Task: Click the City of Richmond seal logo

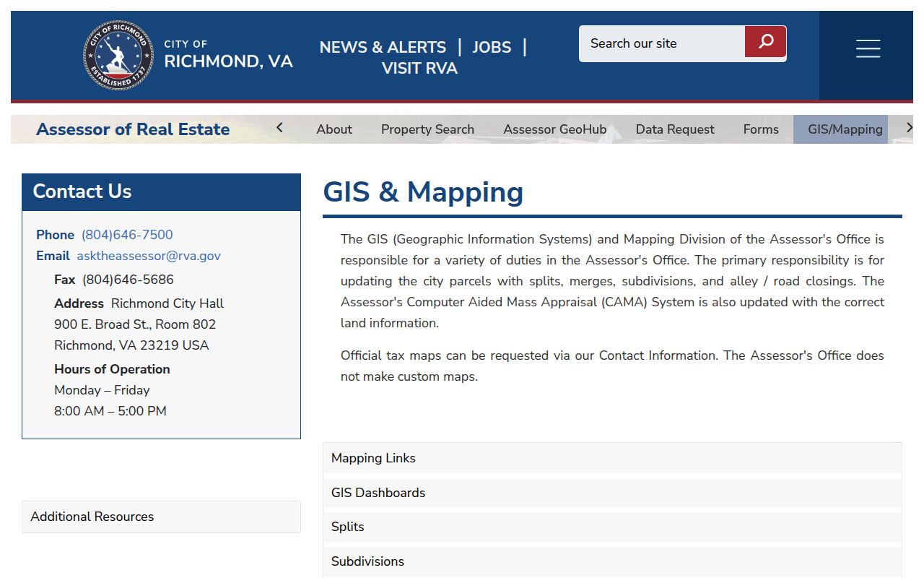Action: tap(118, 55)
